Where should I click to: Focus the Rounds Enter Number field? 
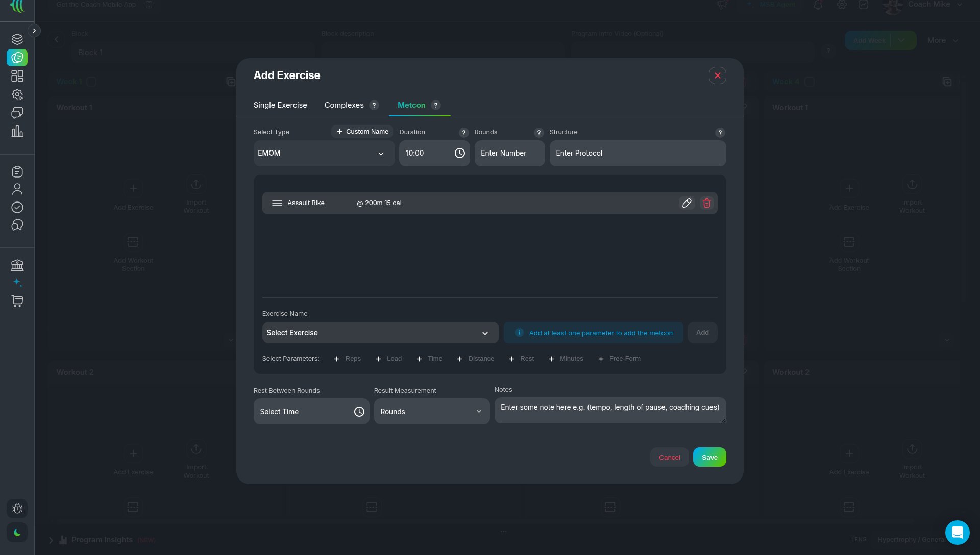509,153
